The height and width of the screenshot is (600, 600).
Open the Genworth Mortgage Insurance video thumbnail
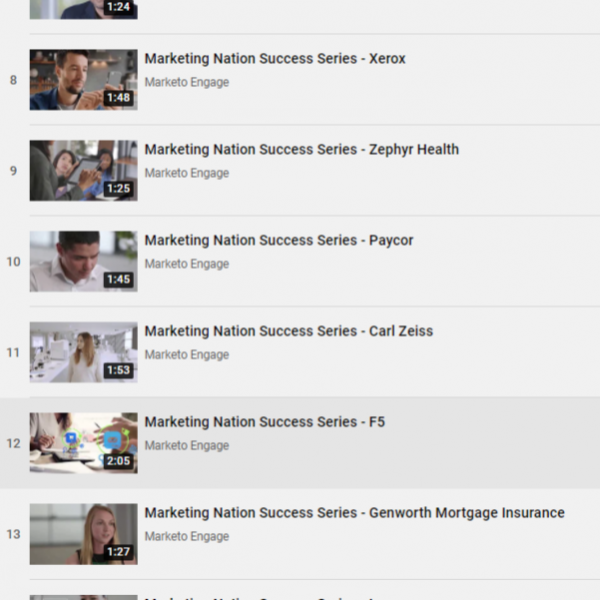(x=83, y=534)
